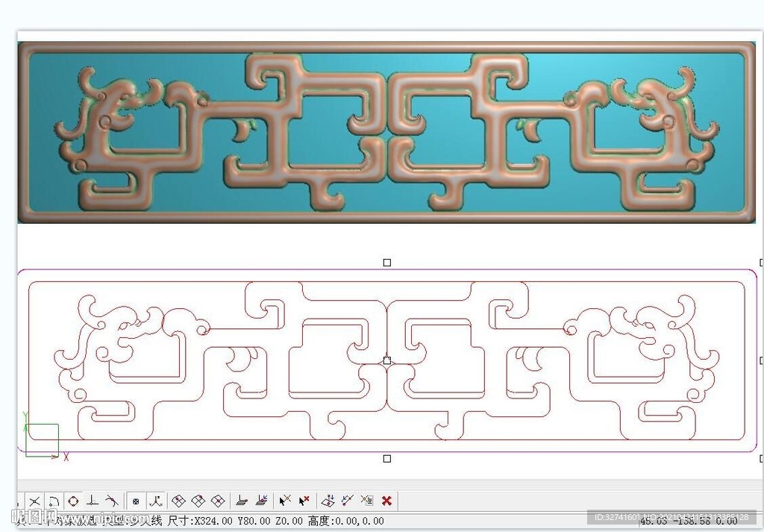Click the cursor coordinates readout in status bar
The width and height of the screenshot is (764, 532).
(689, 522)
